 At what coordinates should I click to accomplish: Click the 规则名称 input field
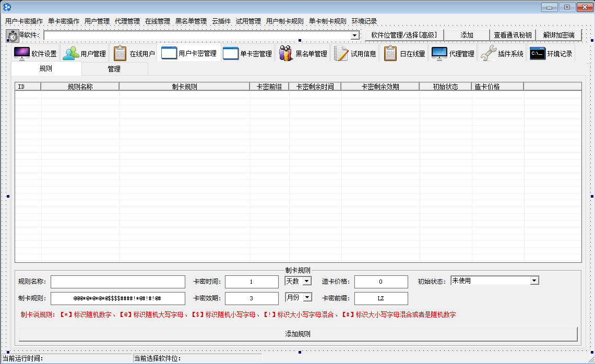pyautogui.click(x=118, y=282)
